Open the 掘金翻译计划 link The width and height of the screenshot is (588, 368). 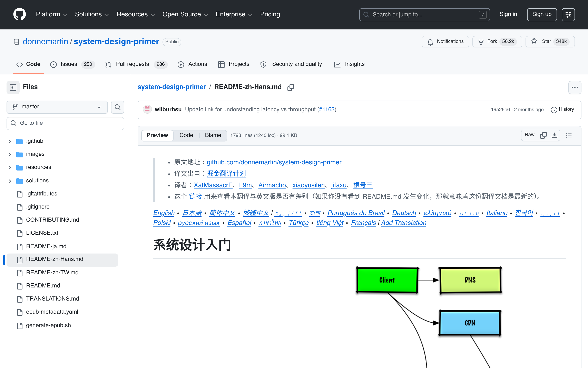tap(226, 174)
